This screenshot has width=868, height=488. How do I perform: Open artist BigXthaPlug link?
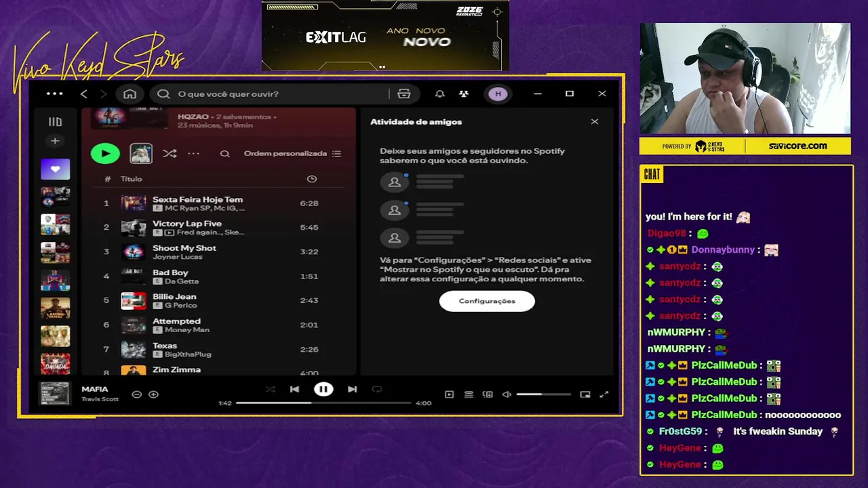click(x=188, y=354)
